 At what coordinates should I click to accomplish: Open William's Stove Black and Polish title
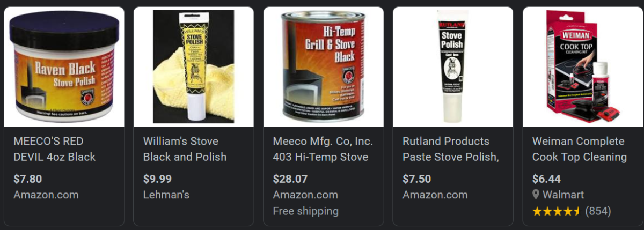185,149
